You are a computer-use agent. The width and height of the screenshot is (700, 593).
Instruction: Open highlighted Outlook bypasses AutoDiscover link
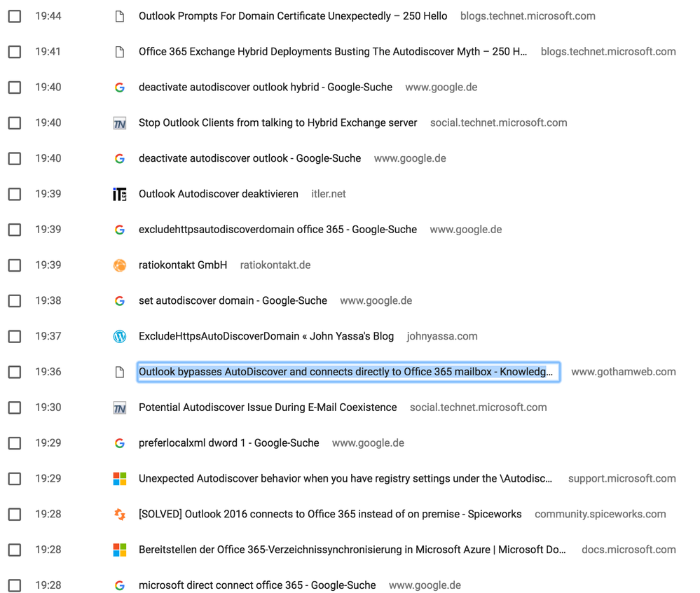(x=348, y=372)
